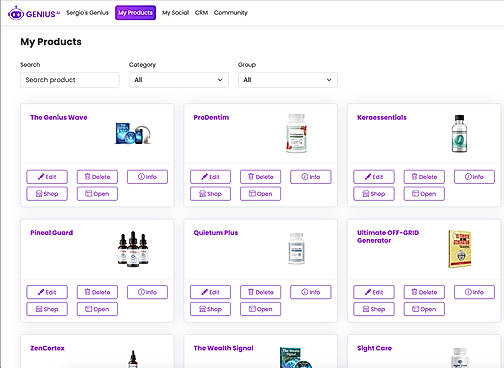Select the My Products tab

135,13
